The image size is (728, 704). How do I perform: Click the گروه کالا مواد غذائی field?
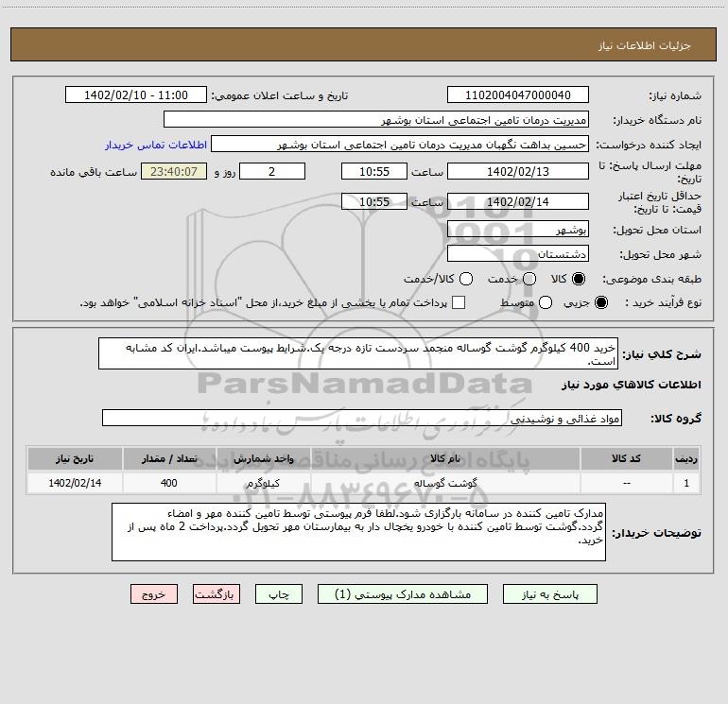point(362,418)
